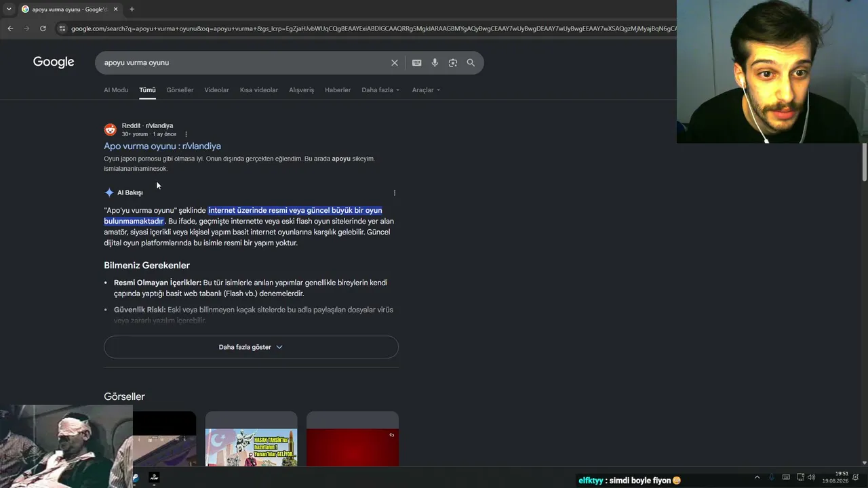Viewport: 868px width, 488px height.
Task: Click the '30+ yorum · 1 ay önce' text
Action: pos(149,134)
